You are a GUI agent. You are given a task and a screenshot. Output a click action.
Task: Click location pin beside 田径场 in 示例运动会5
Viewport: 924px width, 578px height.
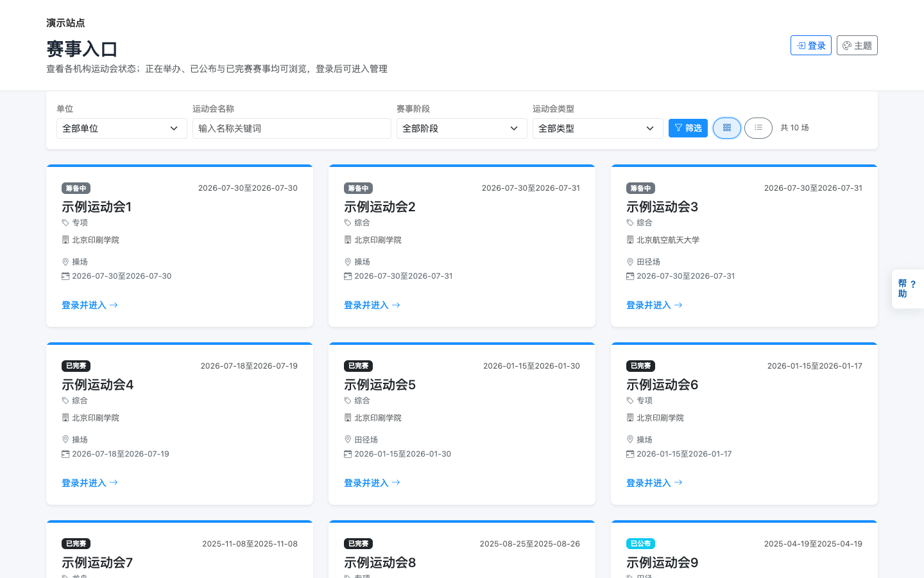[348, 440]
